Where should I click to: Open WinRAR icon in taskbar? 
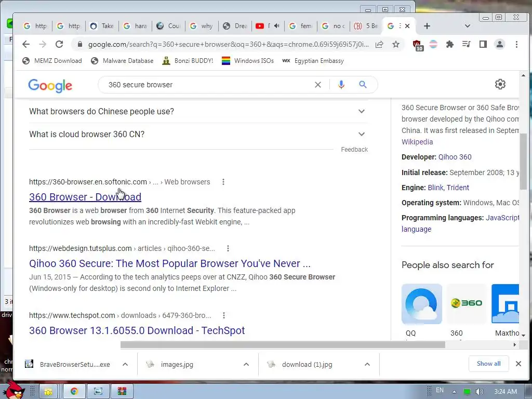click(x=122, y=392)
